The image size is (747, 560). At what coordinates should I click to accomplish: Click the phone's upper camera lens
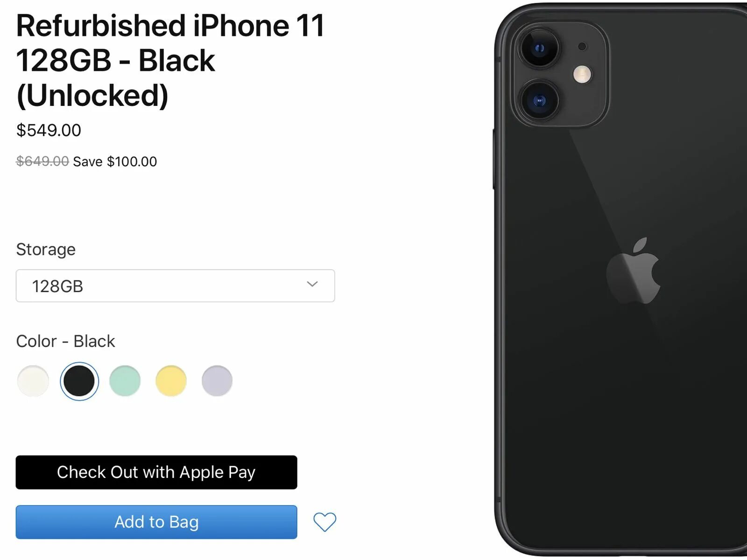[x=539, y=48]
